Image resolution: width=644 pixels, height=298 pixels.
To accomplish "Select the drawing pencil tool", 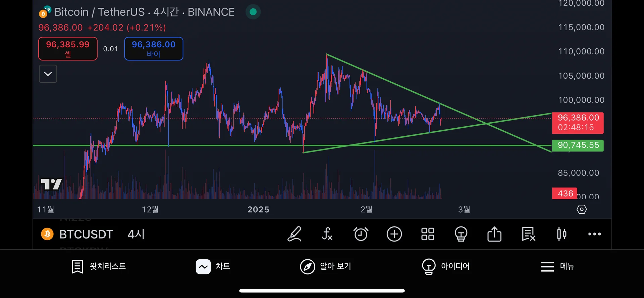I will coord(294,234).
